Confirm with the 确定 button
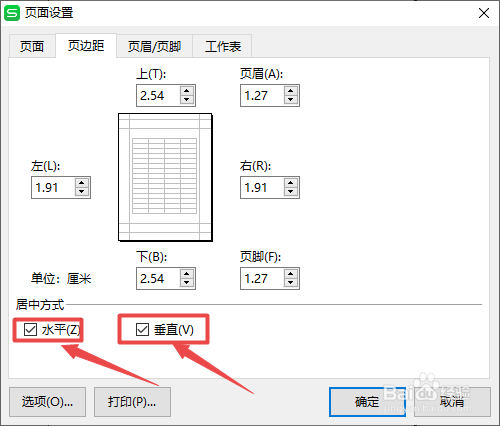The width and height of the screenshot is (500, 426). [367, 402]
